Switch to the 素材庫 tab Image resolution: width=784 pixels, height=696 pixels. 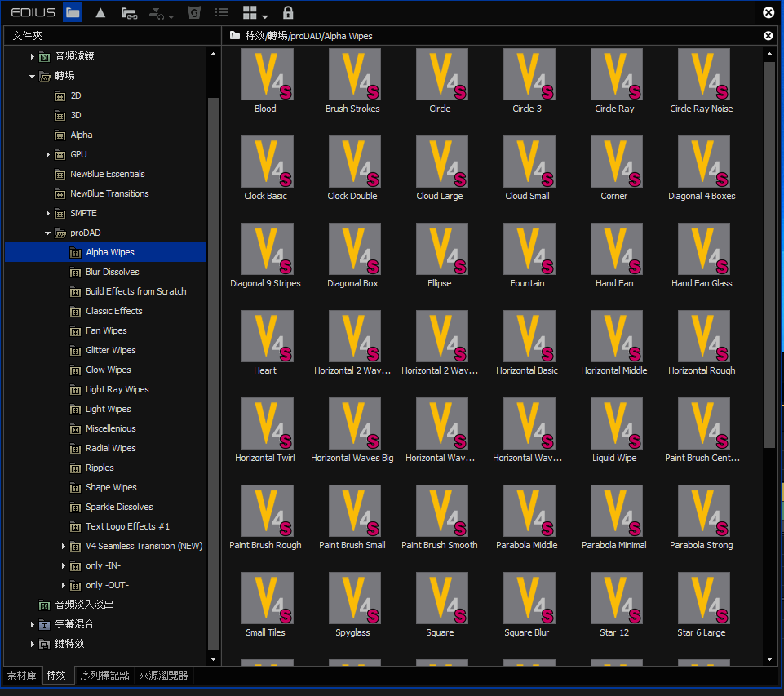tap(21, 676)
